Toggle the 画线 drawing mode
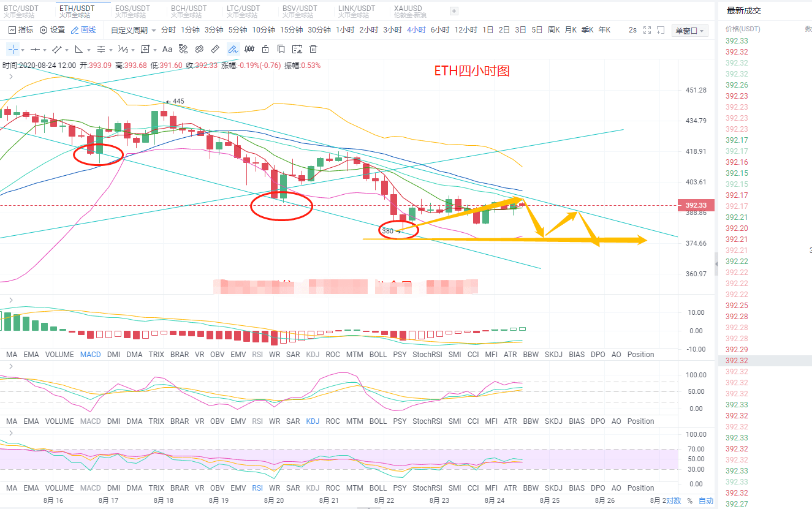This screenshot has height=509, width=812. 83,30
